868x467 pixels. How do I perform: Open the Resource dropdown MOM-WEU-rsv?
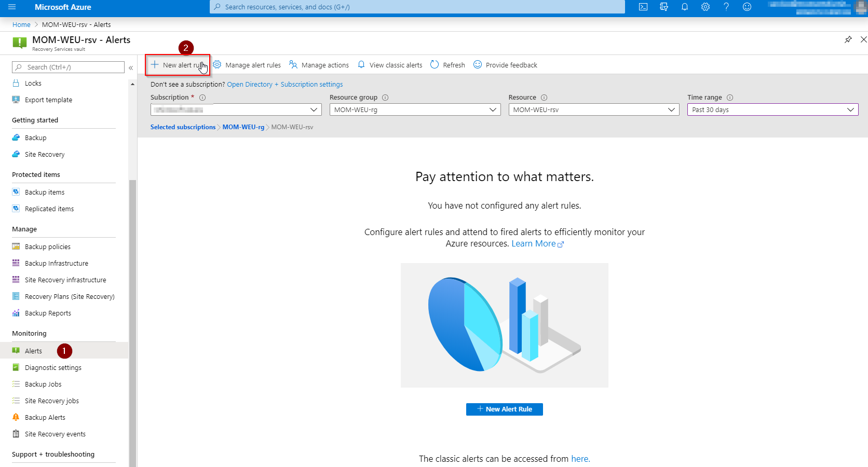click(x=594, y=109)
